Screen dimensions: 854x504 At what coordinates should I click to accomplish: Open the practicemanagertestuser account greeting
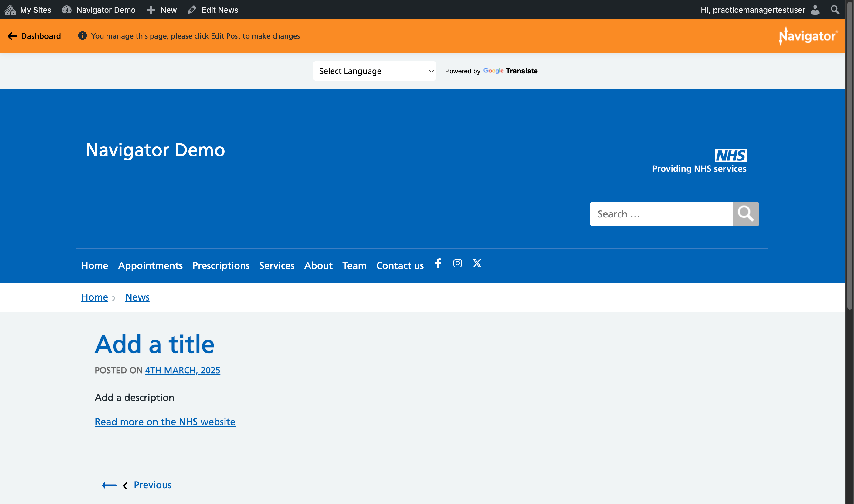coord(752,10)
